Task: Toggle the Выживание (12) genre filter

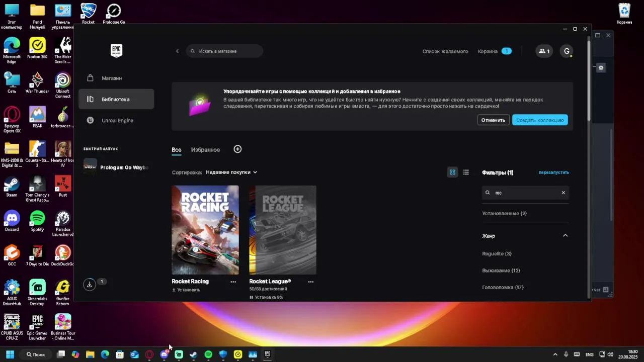Action: point(501,270)
